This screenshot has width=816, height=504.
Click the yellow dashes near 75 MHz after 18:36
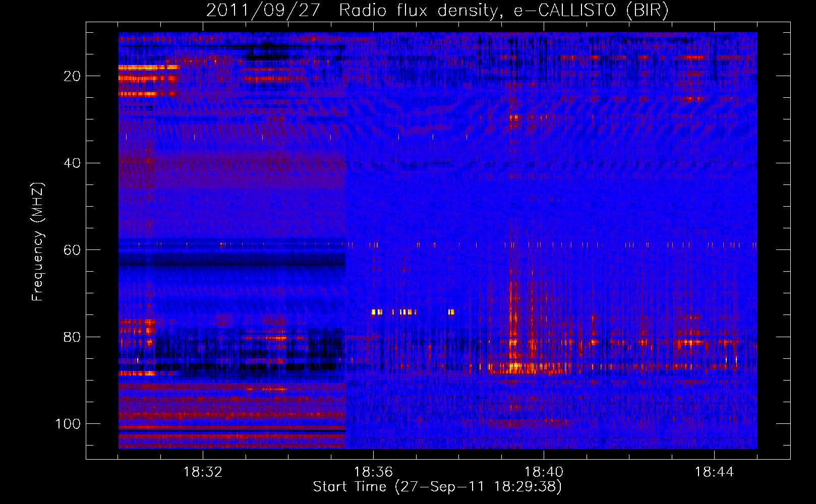413,312
